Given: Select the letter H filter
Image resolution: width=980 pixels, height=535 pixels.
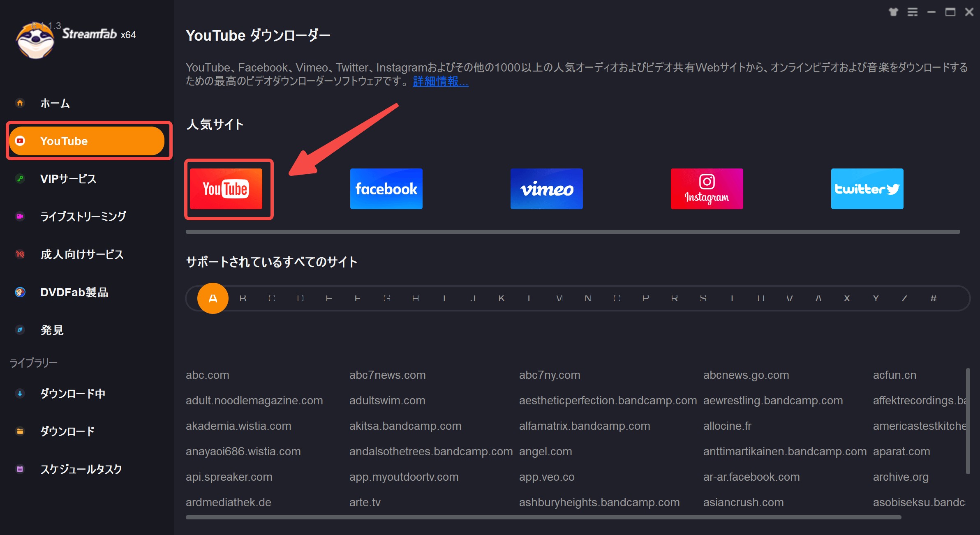Looking at the screenshot, I should [416, 298].
